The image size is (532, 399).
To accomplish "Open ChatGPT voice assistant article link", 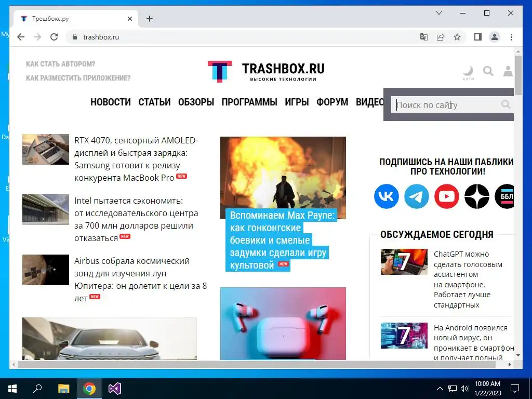I will coord(468,279).
